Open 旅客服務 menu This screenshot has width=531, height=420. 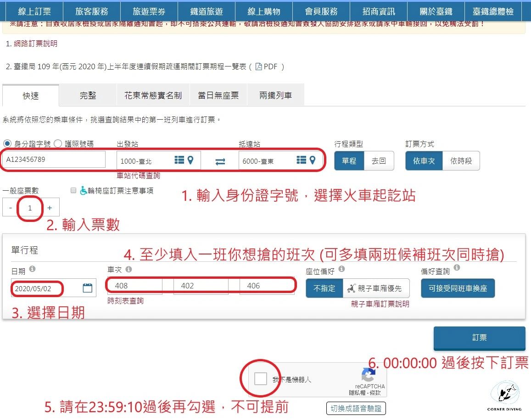point(92,11)
